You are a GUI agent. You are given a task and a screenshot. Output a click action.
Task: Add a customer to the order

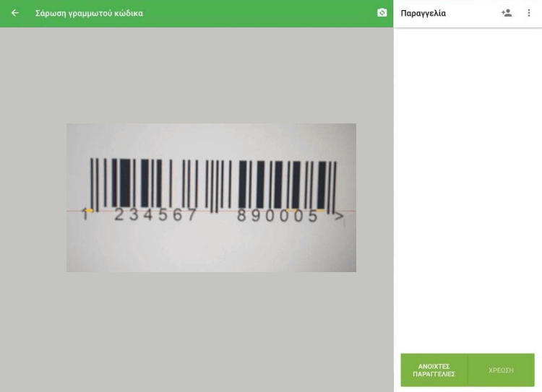pos(507,13)
